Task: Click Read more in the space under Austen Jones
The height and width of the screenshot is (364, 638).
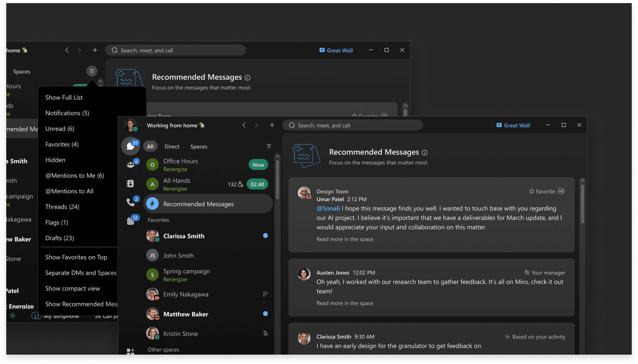Action: [345, 303]
